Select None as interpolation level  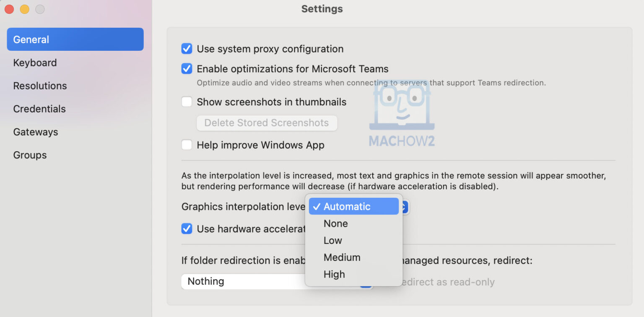point(335,223)
